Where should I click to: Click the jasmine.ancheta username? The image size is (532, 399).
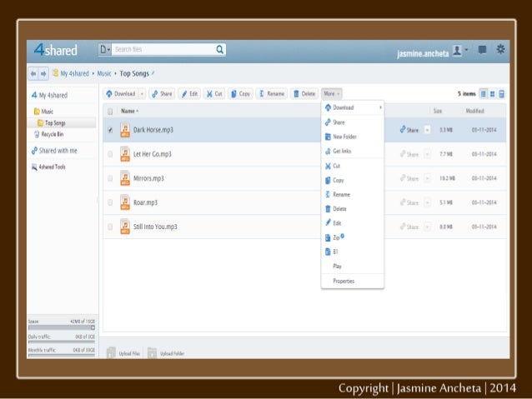click(423, 53)
